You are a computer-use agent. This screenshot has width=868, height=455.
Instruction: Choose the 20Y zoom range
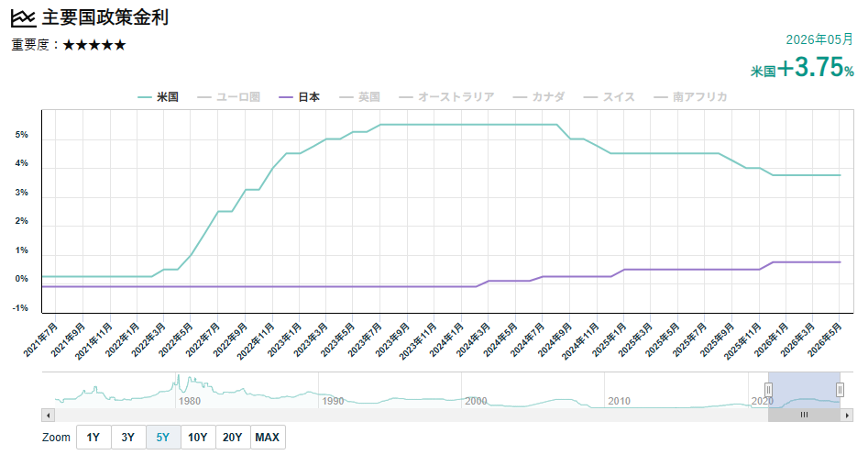pyautogui.click(x=233, y=438)
